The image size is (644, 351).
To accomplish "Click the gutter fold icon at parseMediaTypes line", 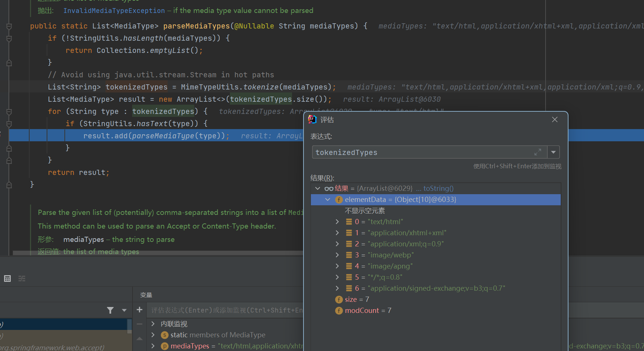I will click(x=9, y=26).
